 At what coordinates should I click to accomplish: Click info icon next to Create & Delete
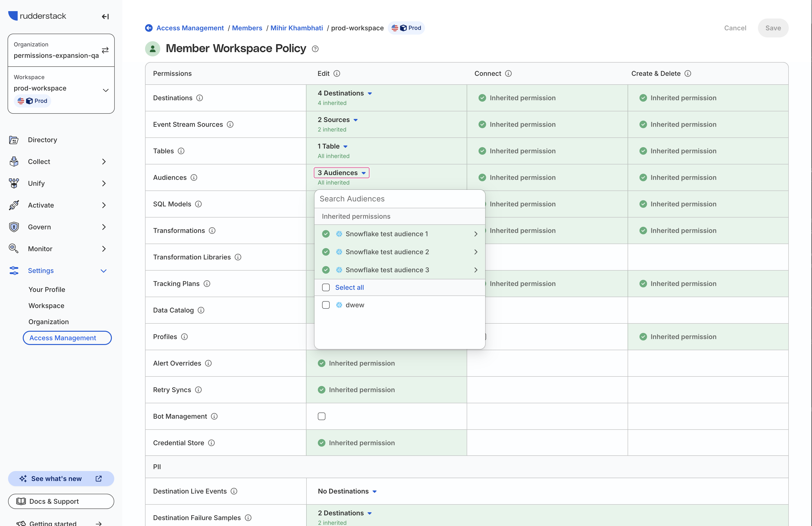pyautogui.click(x=688, y=73)
